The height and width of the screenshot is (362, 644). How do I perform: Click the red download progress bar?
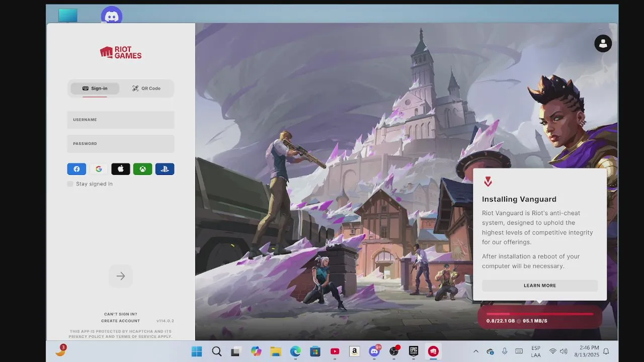click(540, 314)
